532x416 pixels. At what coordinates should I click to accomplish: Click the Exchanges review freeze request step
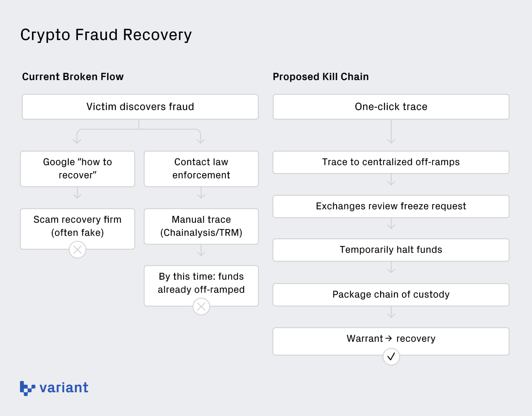[x=391, y=206]
